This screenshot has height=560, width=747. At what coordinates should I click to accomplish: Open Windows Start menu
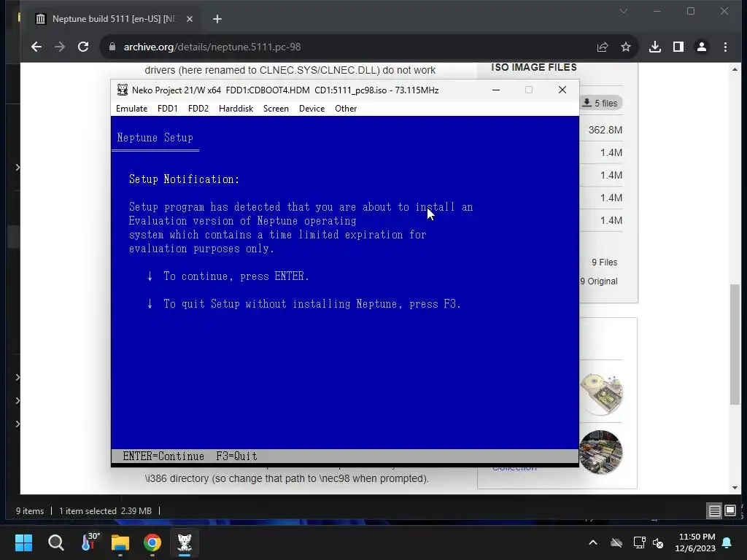(x=23, y=542)
